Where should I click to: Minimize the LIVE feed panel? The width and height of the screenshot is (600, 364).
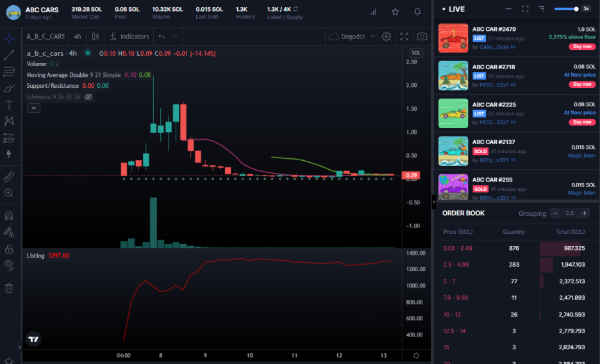508,8
